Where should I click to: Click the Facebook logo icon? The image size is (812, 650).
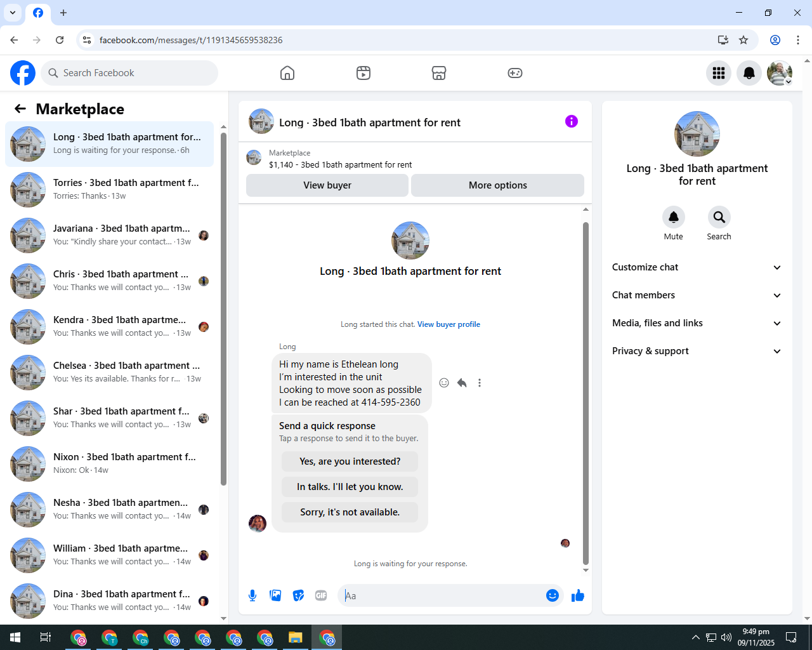23,73
